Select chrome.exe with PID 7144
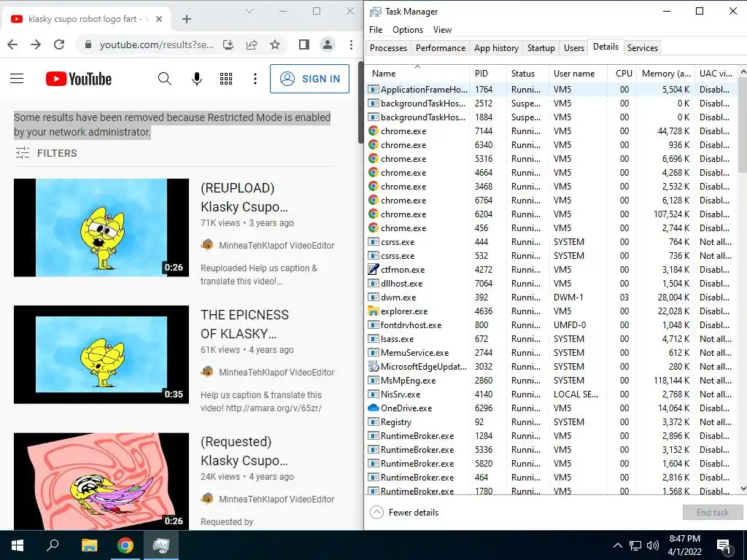747x560 pixels. tap(551, 131)
